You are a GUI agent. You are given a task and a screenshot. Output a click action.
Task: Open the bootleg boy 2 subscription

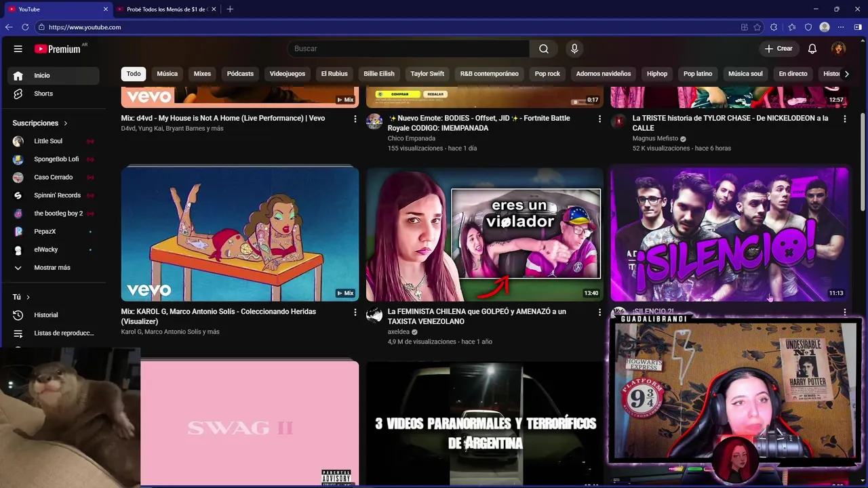pyautogui.click(x=54, y=213)
